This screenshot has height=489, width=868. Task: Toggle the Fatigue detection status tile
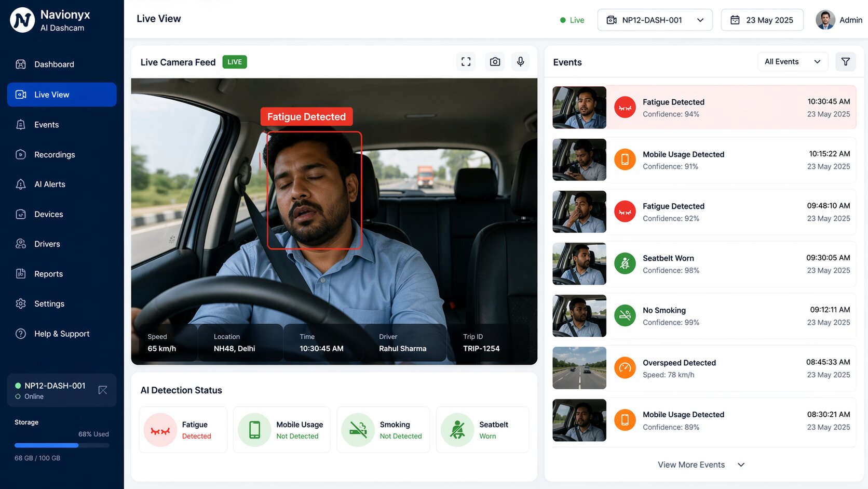tap(183, 429)
